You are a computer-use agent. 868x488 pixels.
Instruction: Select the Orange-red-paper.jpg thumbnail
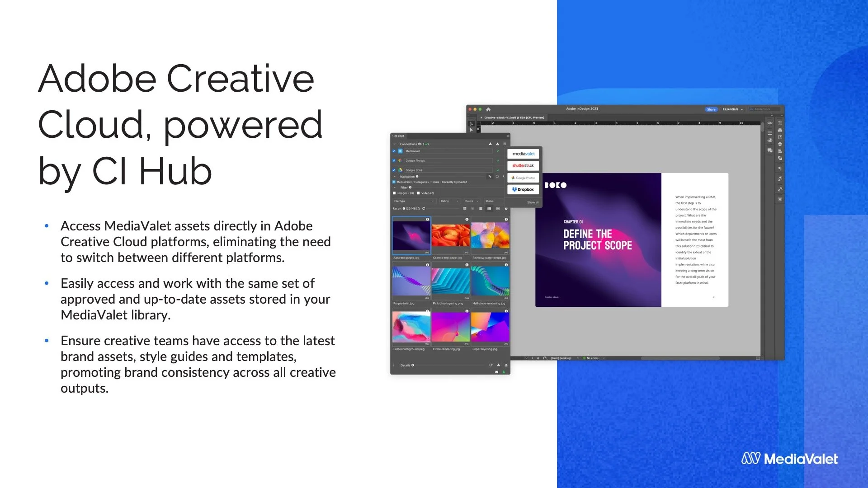(450, 235)
